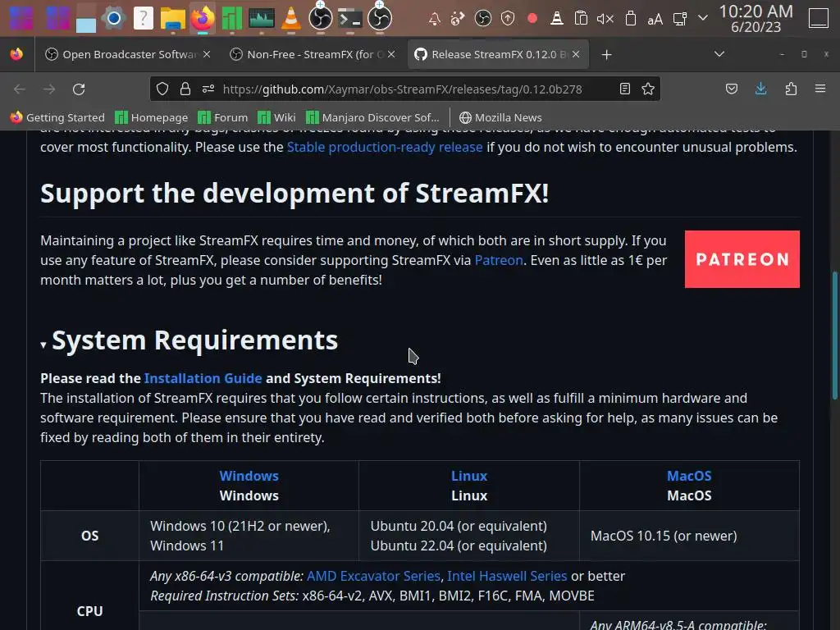Click the show desktop icon beside the clock

pos(818,18)
